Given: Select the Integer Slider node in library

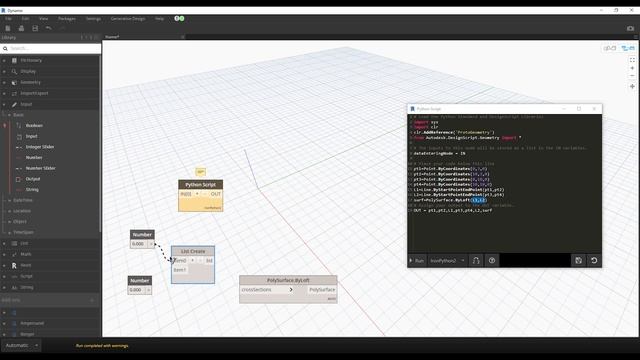Looking at the screenshot, I should tap(40, 147).
